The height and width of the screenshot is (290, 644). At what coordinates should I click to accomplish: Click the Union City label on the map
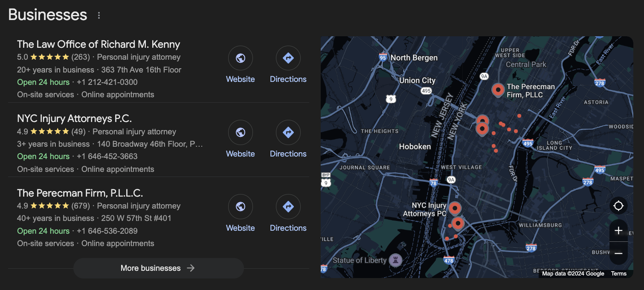[x=418, y=81]
